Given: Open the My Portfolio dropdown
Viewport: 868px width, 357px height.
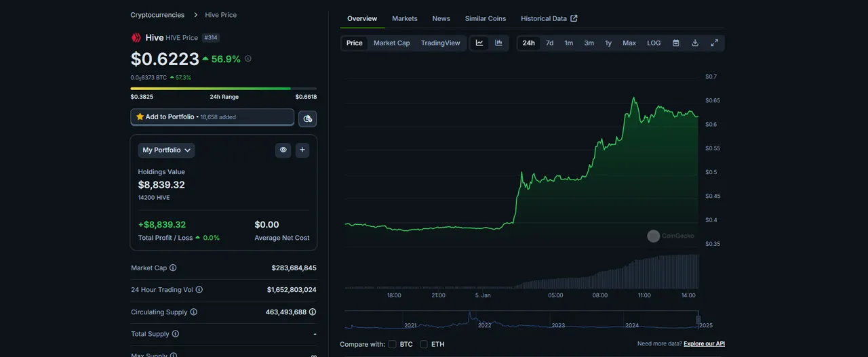Looking at the screenshot, I should point(166,150).
